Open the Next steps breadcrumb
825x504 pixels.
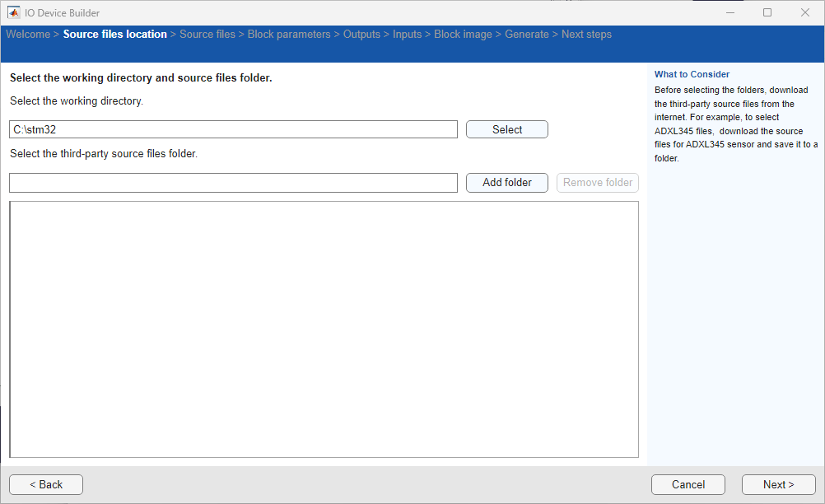(x=586, y=35)
